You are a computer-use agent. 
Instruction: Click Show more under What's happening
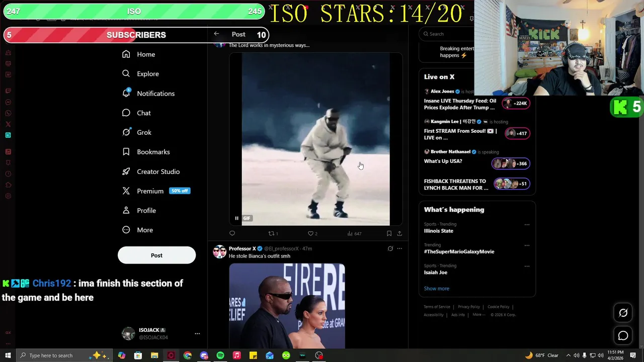click(x=436, y=289)
